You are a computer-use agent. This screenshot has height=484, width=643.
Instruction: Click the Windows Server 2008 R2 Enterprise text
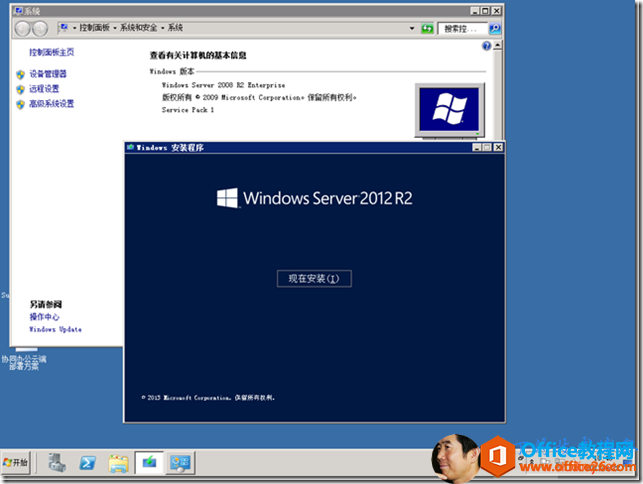tap(223, 85)
